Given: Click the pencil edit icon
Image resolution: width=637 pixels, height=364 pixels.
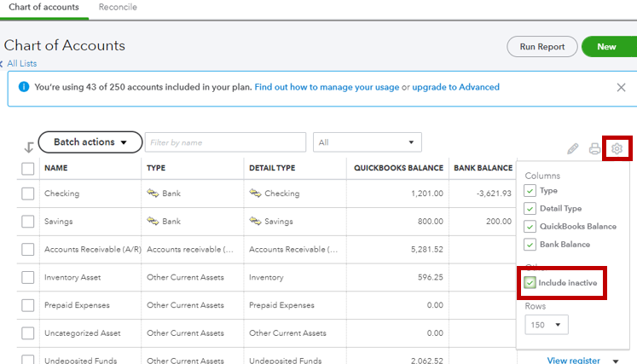Looking at the screenshot, I should (573, 148).
